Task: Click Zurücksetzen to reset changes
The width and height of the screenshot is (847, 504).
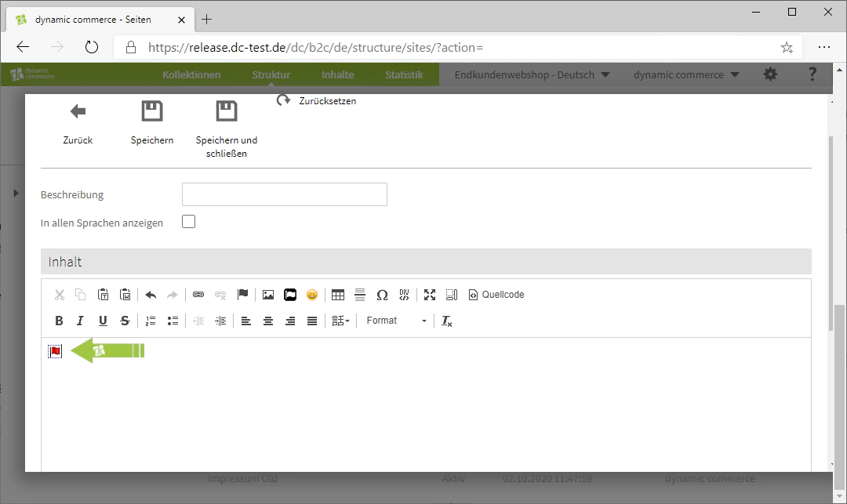Action: coord(317,101)
